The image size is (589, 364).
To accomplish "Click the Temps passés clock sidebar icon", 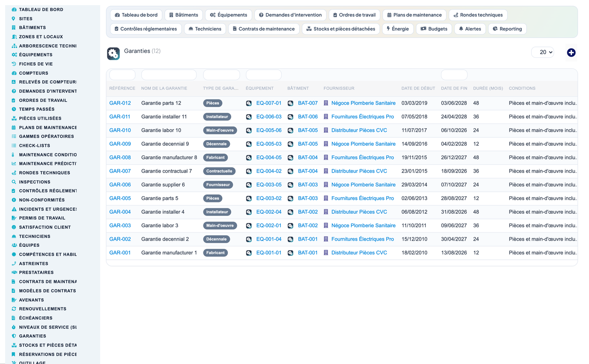I will click(14, 109).
